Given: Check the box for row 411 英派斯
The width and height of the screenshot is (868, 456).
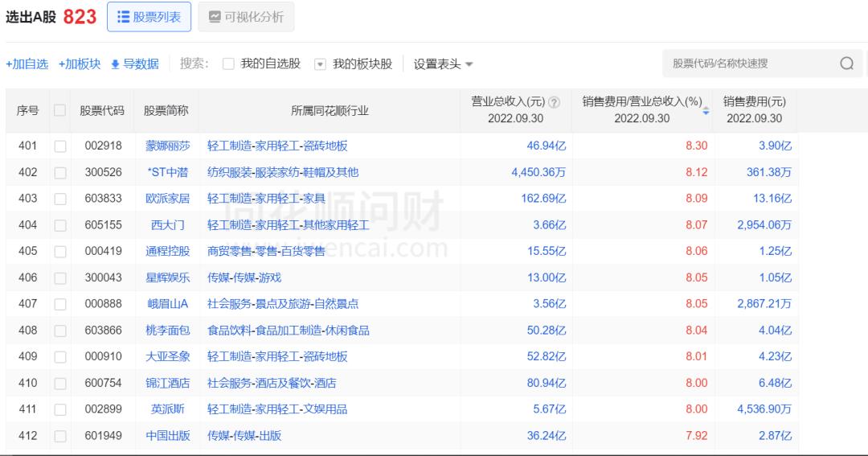Looking at the screenshot, I should pos(60,409).
